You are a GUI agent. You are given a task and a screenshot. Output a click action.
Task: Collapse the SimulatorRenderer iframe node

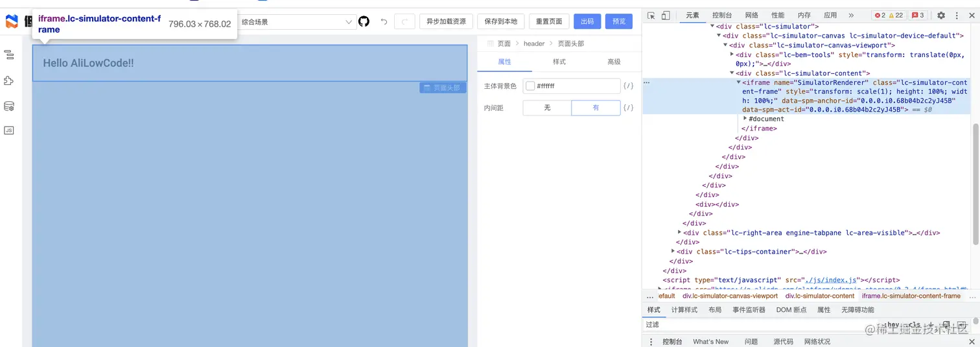click(x=738, y=83)
